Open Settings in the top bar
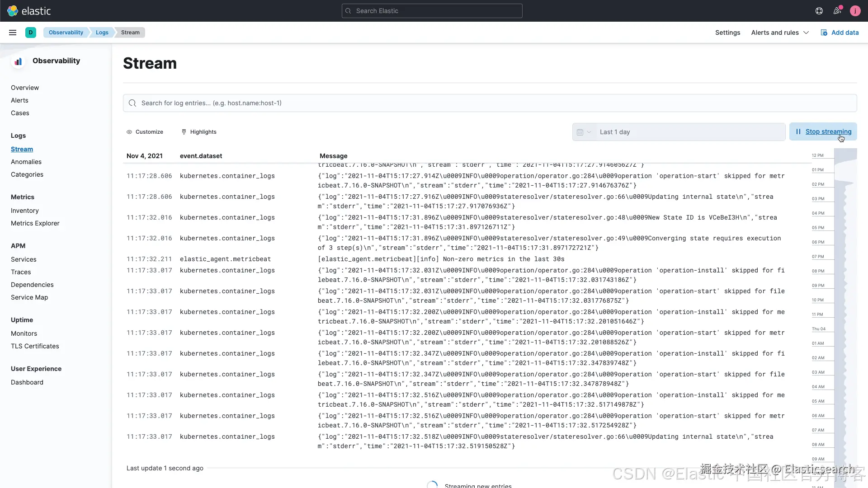 [727, 33]
